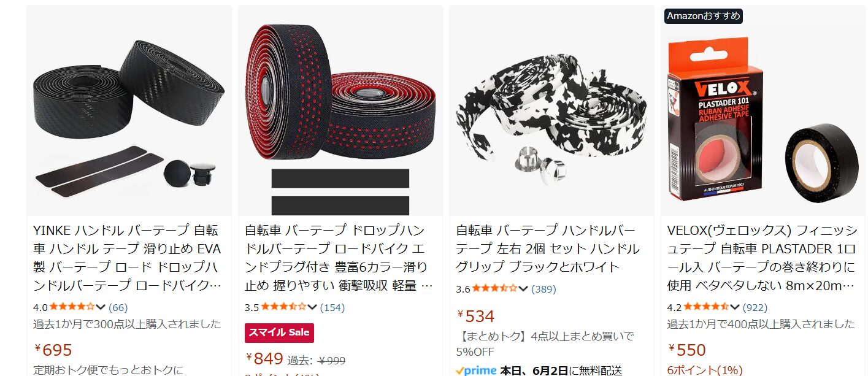Click the prime logo under ¥534
Viewport: 868px width, 376px height.
[x=476, y=370]
